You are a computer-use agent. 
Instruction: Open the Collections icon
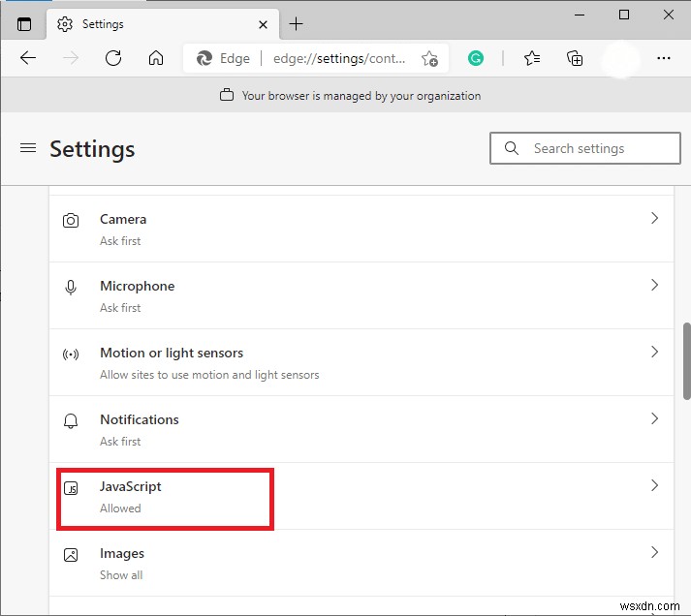pyautogui.click(x=575, y=58)
